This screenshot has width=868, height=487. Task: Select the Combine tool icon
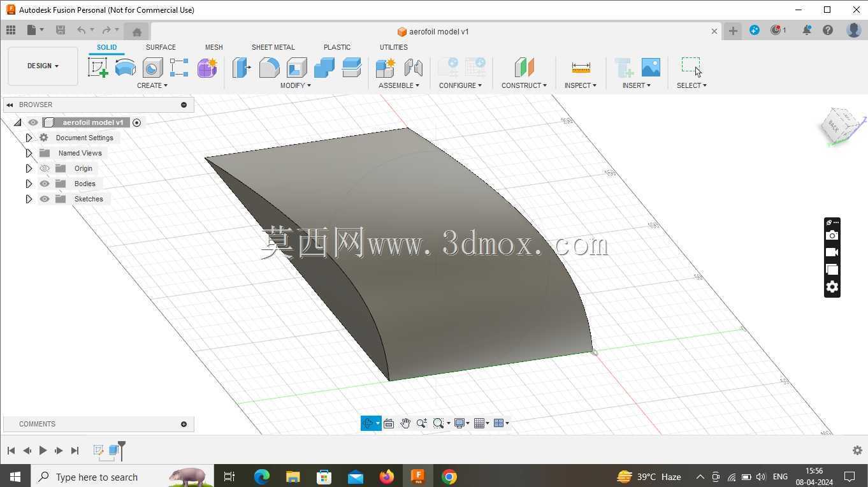coord(324,68)
